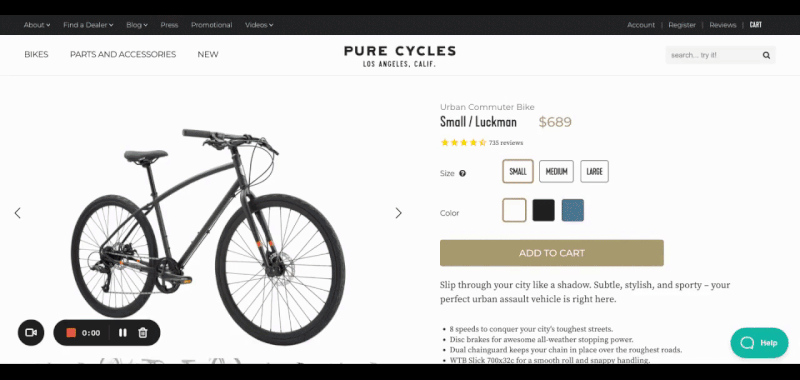Advance to the next bike image
Image resolution: width=800 pixels, height=380 pixels.
click(x=398, y=213)
